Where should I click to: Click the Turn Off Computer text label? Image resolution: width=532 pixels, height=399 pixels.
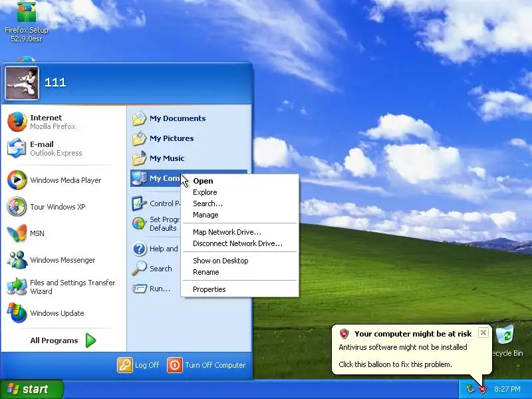215,365
